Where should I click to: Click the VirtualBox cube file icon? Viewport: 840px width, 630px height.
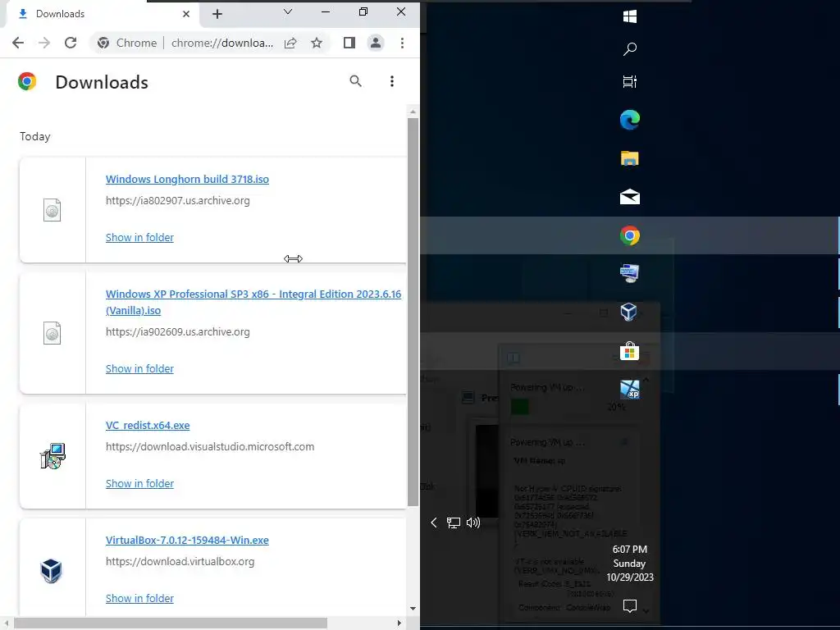point(52,571)
